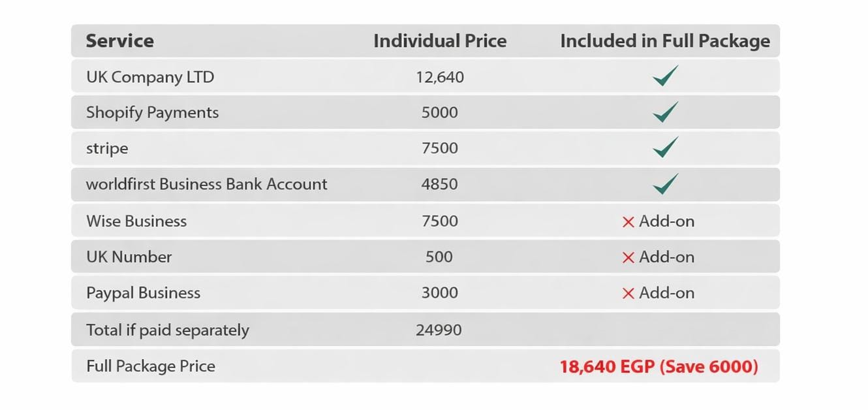Click the worldfirst Business Bank Account checkmark
Screen dimensions: 868x410
(665, 184)
